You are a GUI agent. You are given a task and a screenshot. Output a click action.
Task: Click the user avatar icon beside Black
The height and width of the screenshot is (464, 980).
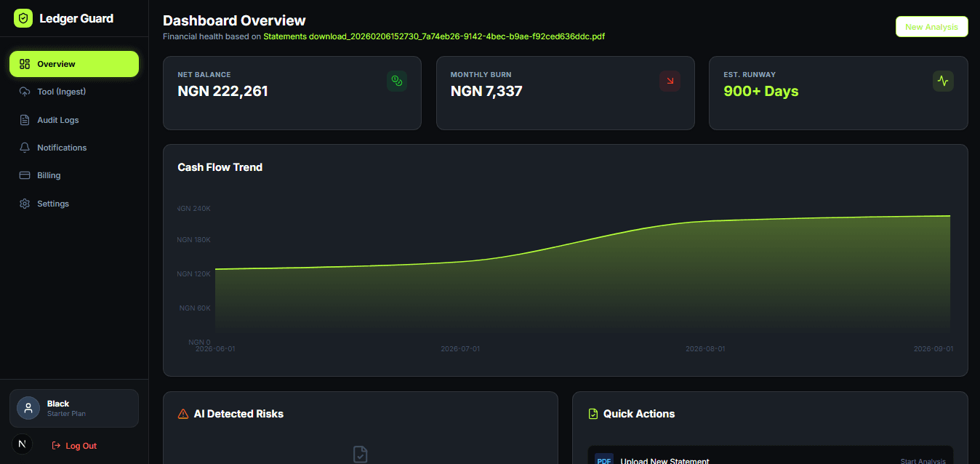pos(28,408)
